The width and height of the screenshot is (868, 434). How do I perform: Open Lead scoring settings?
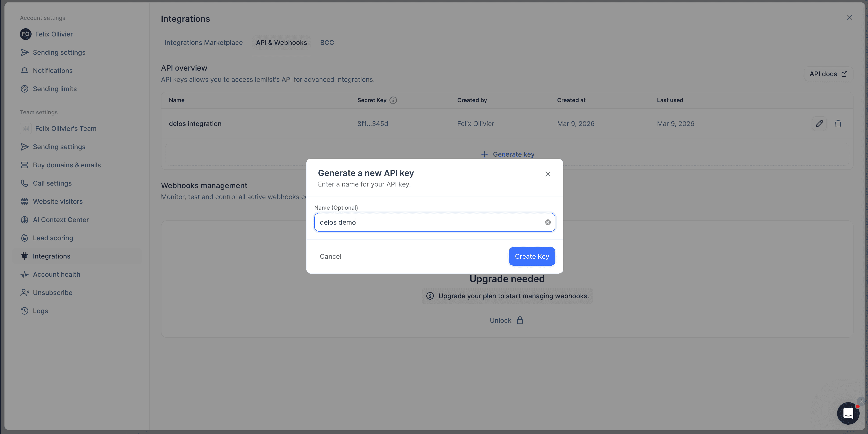point(46,237)
